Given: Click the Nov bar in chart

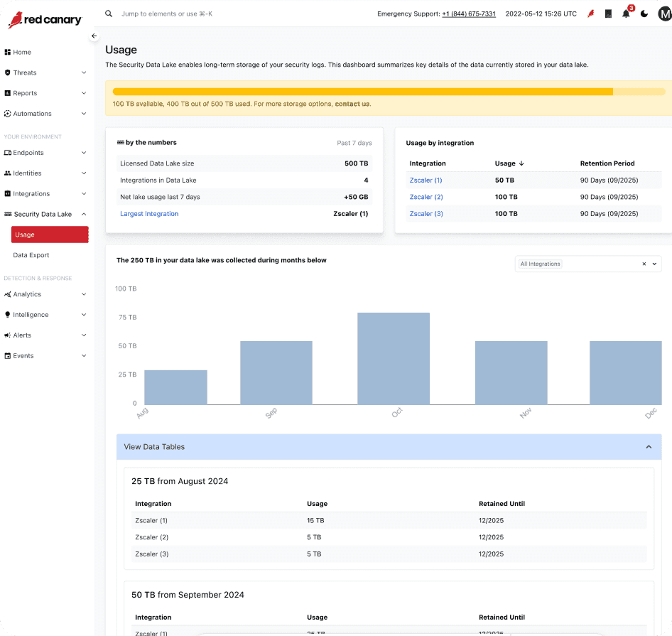Looking at the screenshot, I should pyautogui.click(x=511, y=372).
